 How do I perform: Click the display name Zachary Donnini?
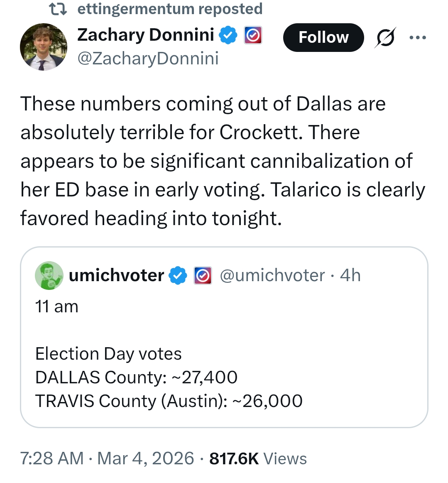point(146,35)
